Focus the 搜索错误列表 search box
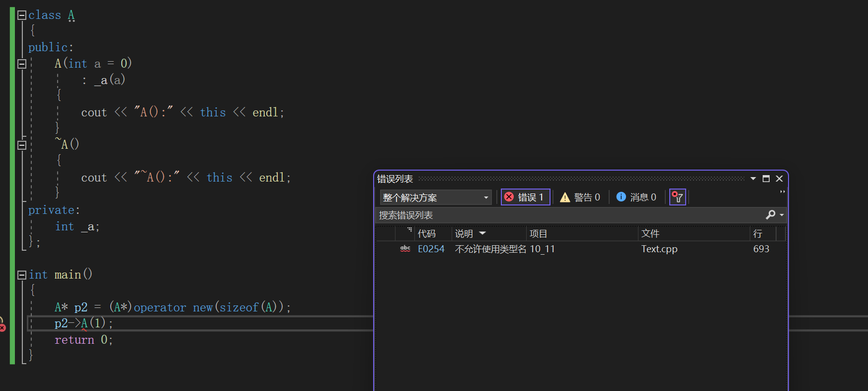 [x=569, y=215]
